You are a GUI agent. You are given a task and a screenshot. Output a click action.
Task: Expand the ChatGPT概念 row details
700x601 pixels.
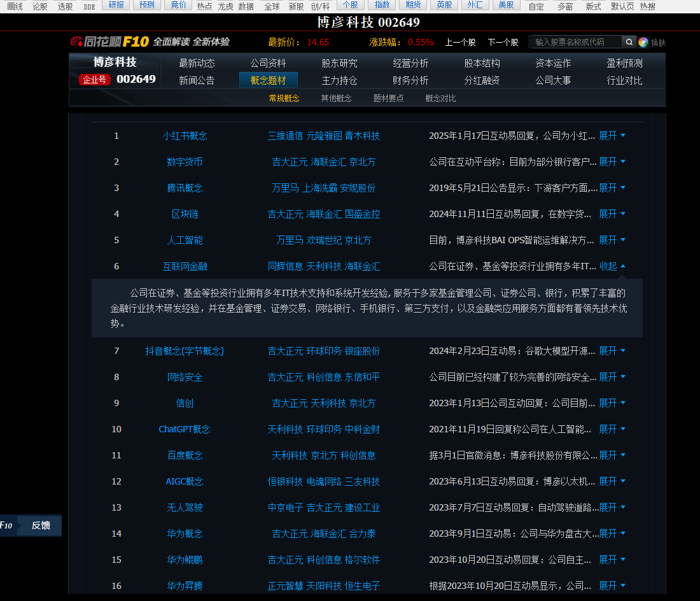612,429
